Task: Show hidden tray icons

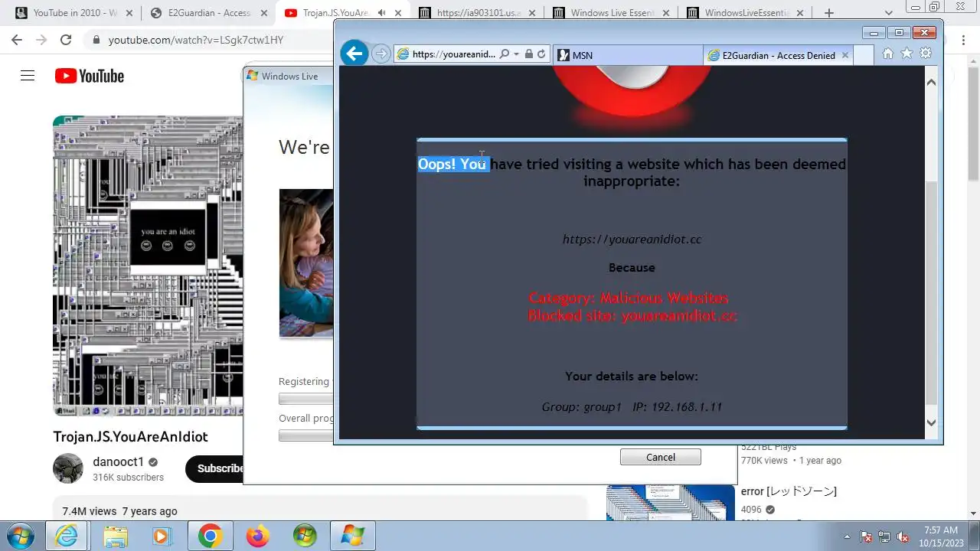Action: click(x=847, y=536)
